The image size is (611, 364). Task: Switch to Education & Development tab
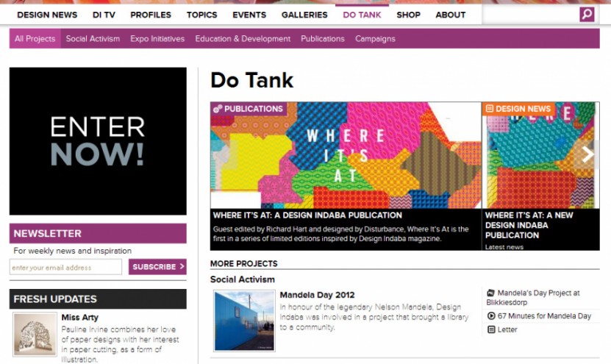(x=243, y=38)
